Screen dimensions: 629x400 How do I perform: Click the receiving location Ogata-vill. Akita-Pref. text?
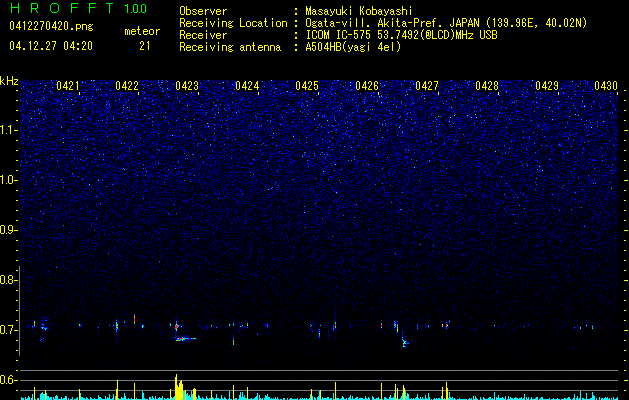(446, 23)
